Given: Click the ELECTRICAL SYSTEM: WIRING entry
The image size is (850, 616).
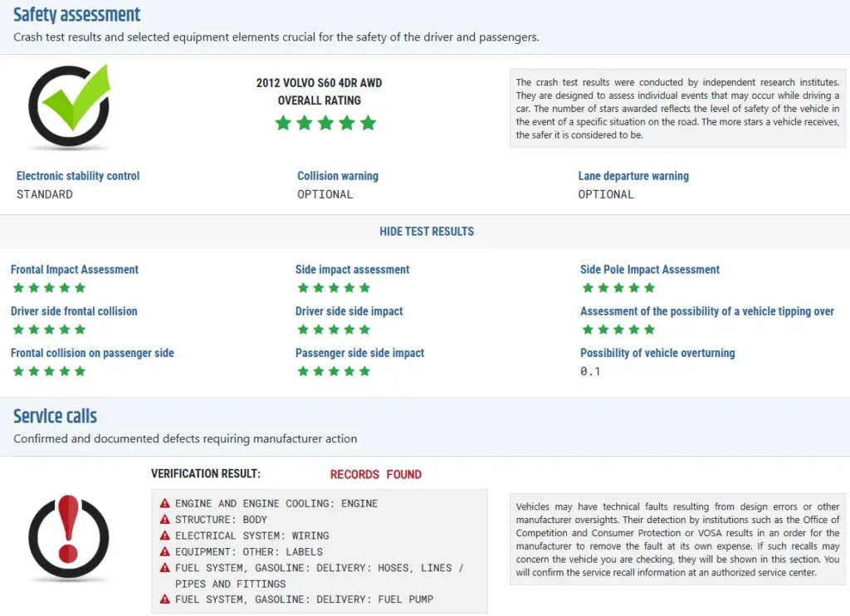Looking at the screenshot, I should pyautogui.click(x=252, y=535).
